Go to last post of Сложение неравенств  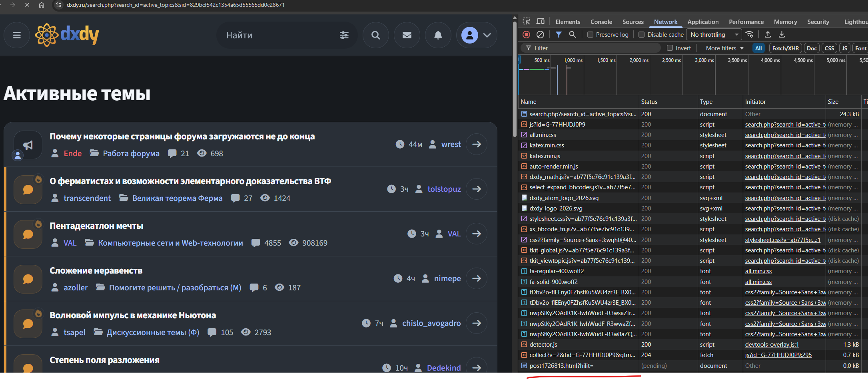pyautogui.click(x=477, y=278)
